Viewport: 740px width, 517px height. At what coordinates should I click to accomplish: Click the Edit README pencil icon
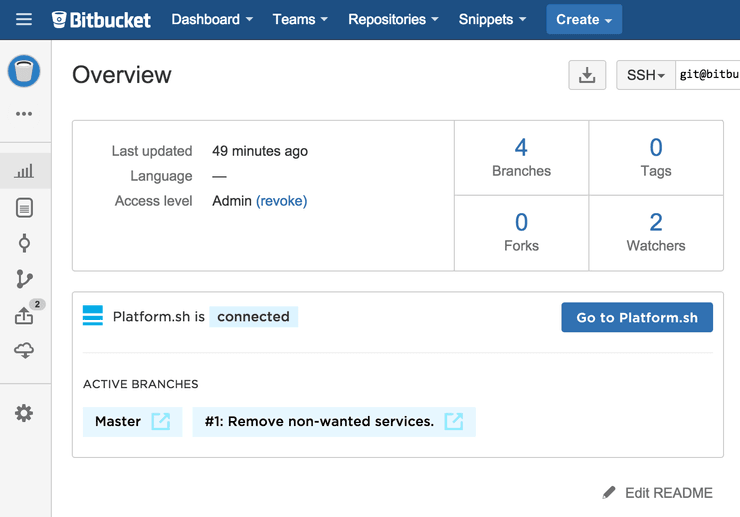tap(609, 492)
